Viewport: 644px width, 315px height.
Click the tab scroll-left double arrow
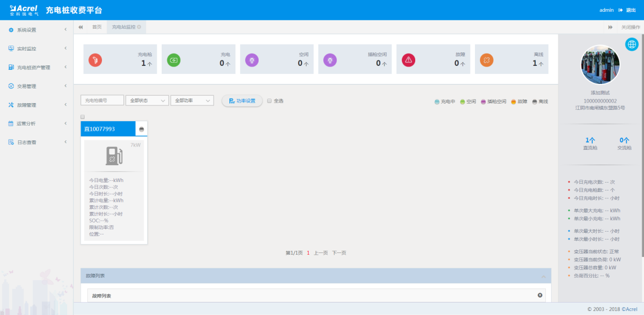(81, 27)
